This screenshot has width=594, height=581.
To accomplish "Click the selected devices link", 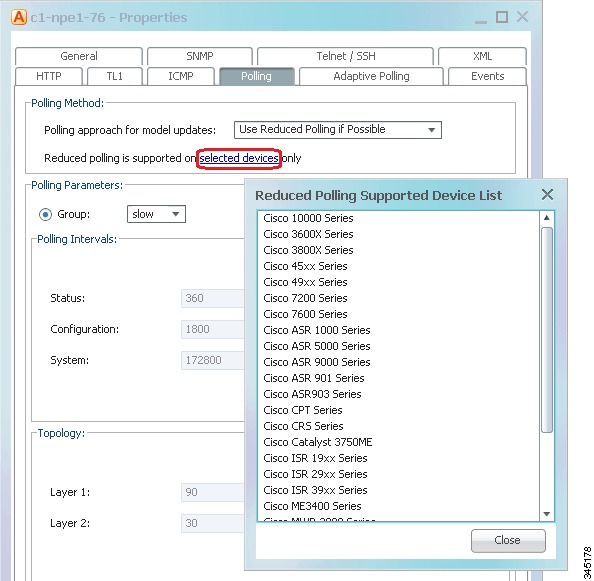I will click(239, 158).
